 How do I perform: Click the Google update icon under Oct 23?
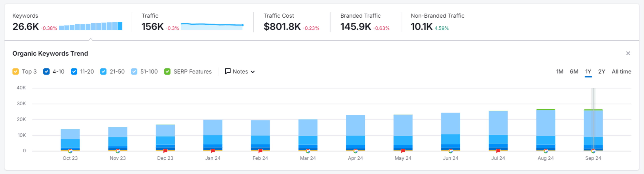tap(70, 151)
